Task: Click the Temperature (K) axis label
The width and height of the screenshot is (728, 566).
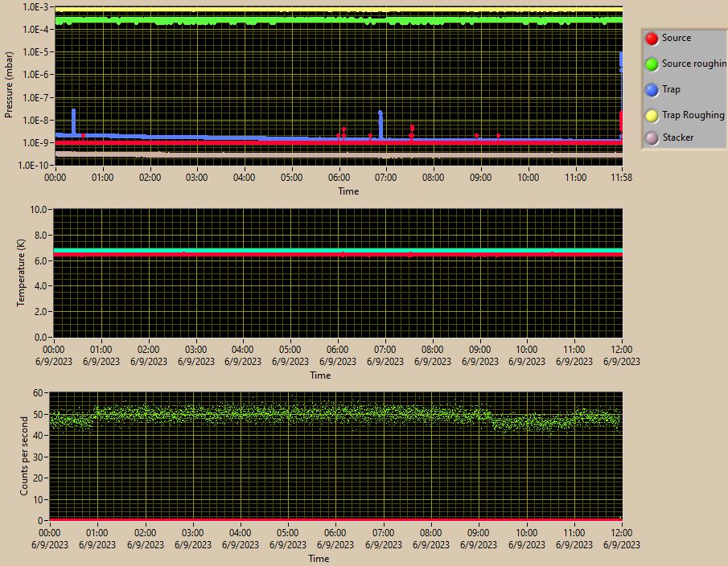Action: (x=21, y=272)
